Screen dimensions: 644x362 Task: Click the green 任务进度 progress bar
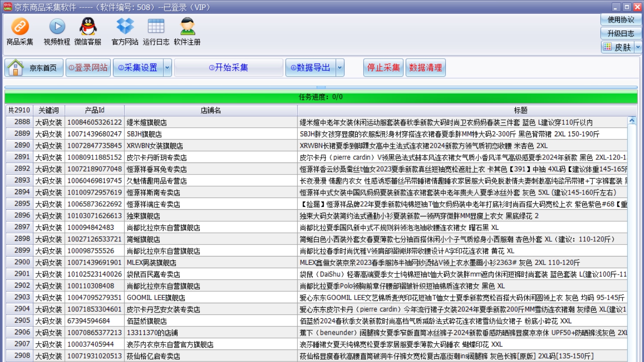[x=320, y=97]
